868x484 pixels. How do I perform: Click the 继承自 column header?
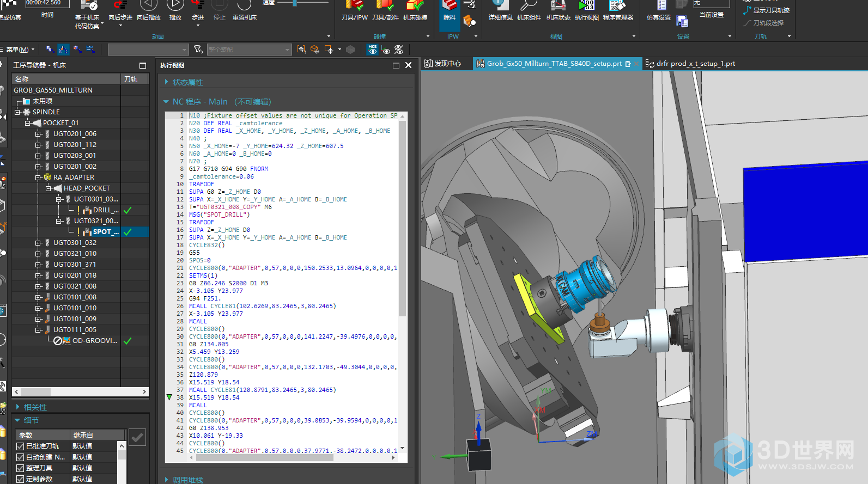point(98,435)
